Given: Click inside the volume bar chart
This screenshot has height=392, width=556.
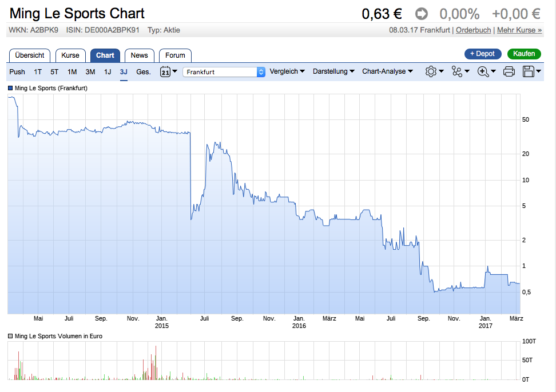Looking at the screenshot, I should (x=264, y=361).
